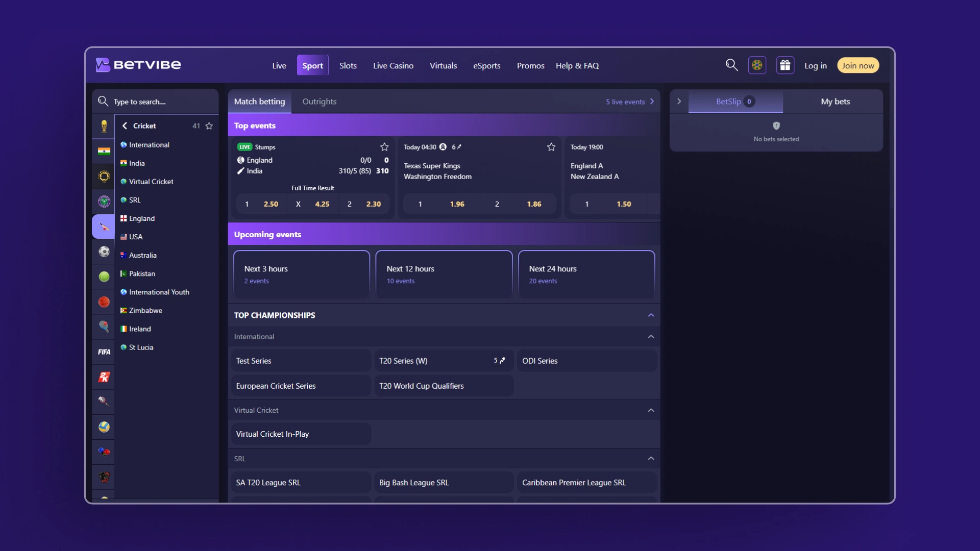Select England A odds 1.50
The width and height of the screenshot is (980, 551).
(x=608, y=204)
